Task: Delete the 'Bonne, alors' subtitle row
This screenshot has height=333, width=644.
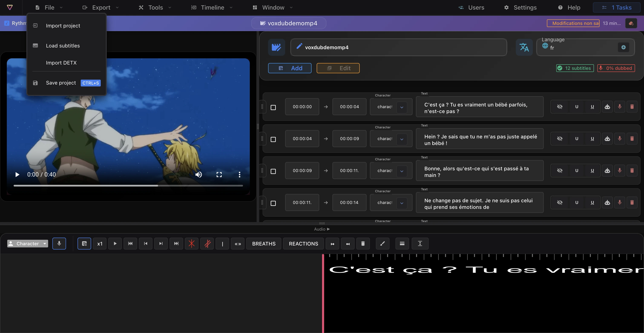Action: click(632, 171)
